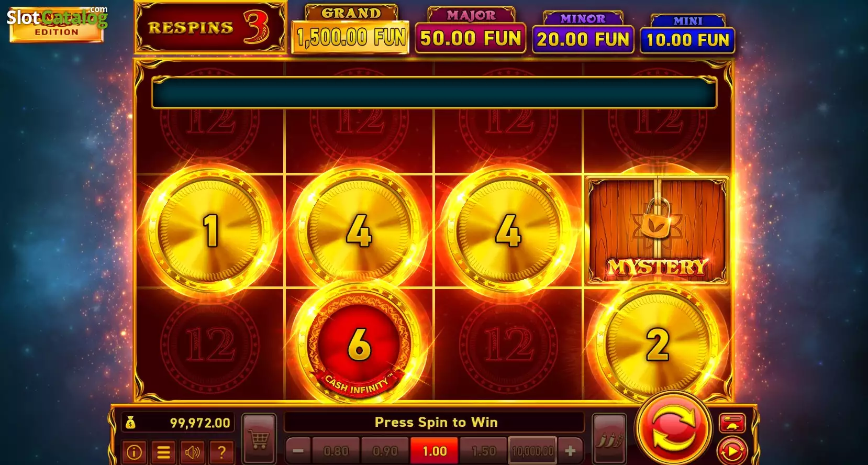This screenshot has height=465, width=868.
Task: Mute the game sound speaker icon
Action: coord(192,451)
